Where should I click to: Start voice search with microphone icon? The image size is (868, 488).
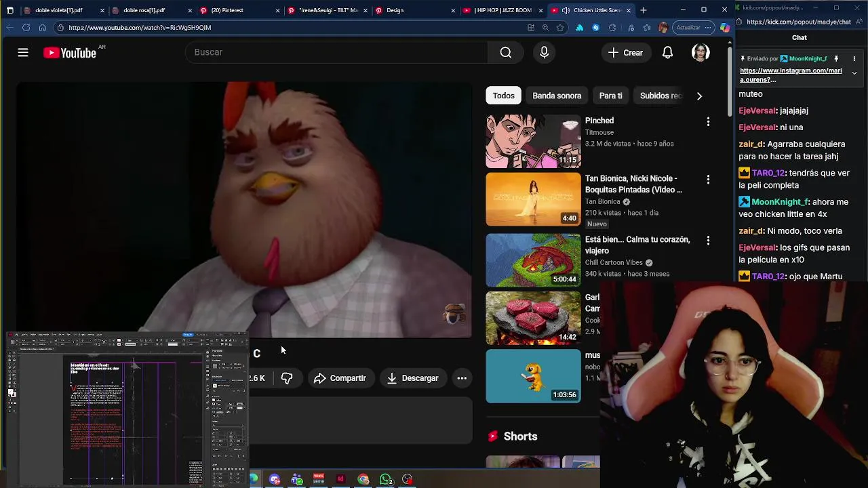pos(544,52)
